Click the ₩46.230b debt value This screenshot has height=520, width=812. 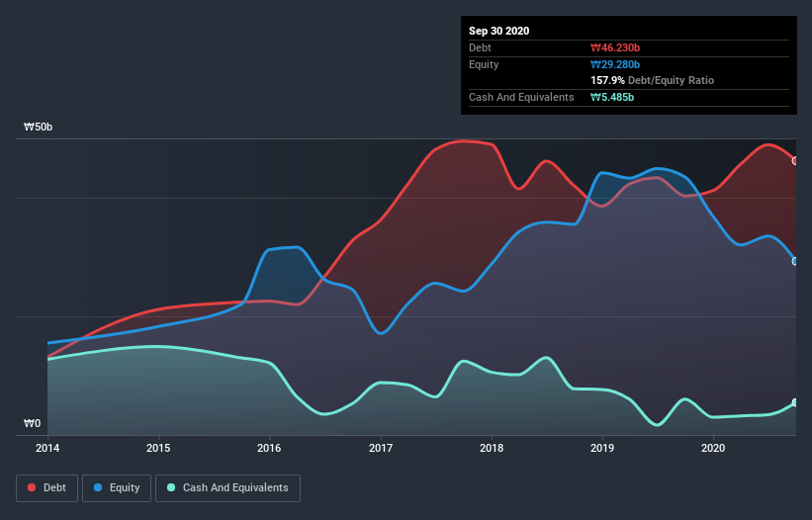tap(615, 47)
